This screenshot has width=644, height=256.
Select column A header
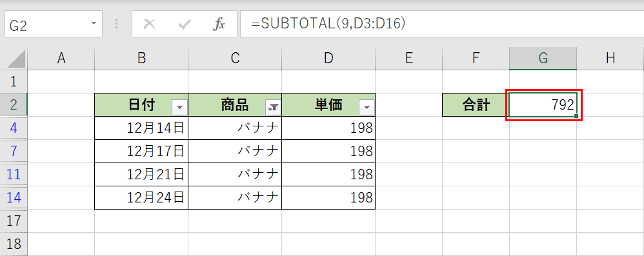[61, 59]
